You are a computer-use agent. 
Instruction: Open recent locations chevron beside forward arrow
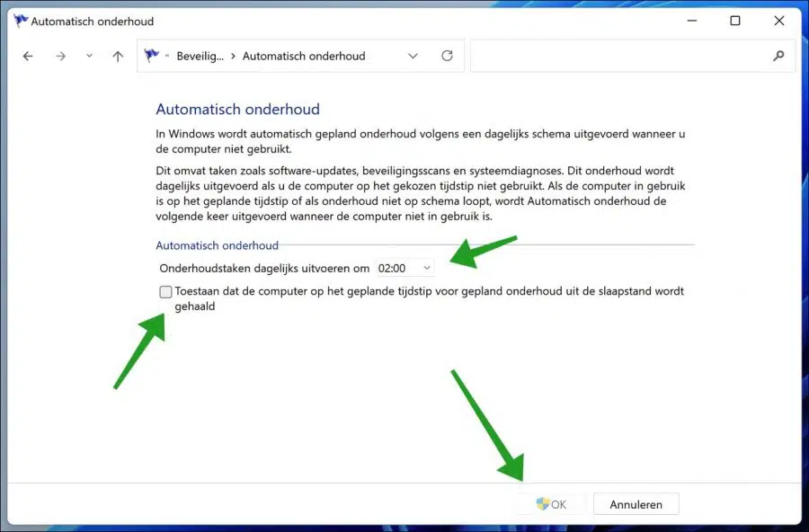tap(89, 56)
